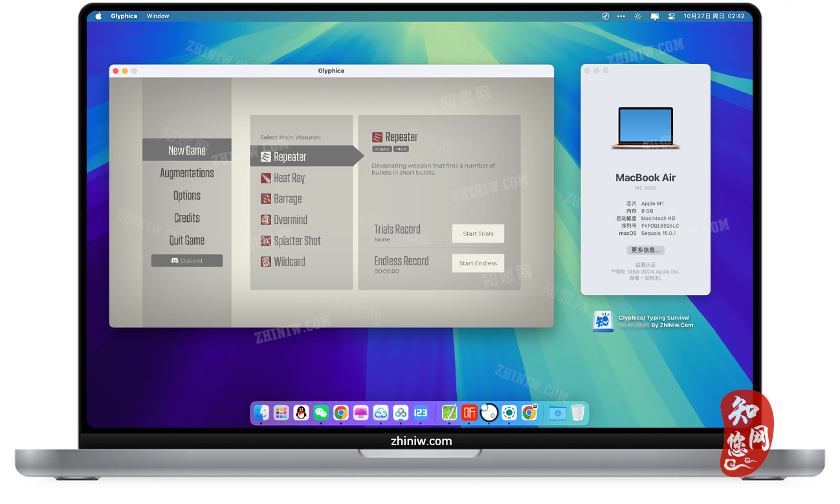This screenshot has width=840, height=504.
Task: Click the Glyphica window title bar
Action: pos(331,71)
